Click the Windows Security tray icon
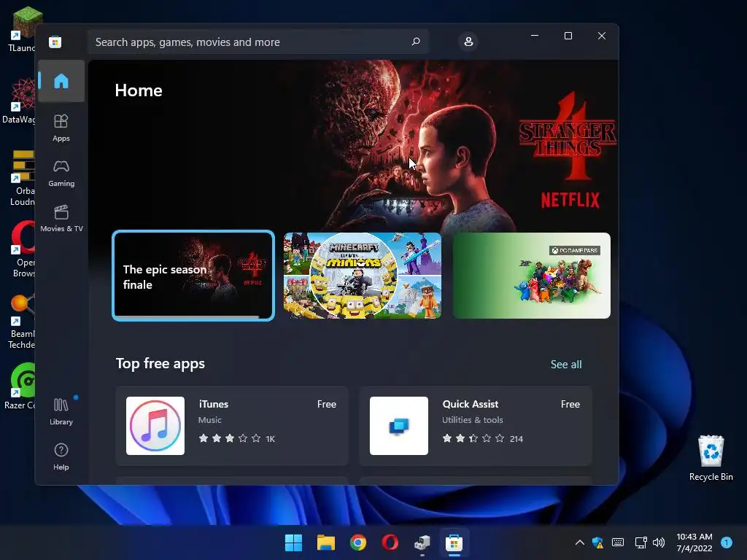Image resolution: width=747 pixels, height=560 pixels. click(x=598, y=542)
